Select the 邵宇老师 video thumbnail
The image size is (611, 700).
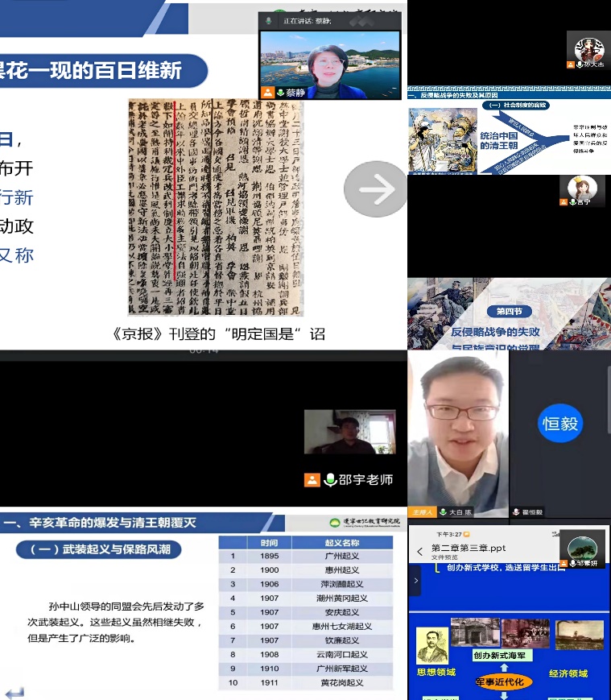pyautogui.click(x=338, y=433)
